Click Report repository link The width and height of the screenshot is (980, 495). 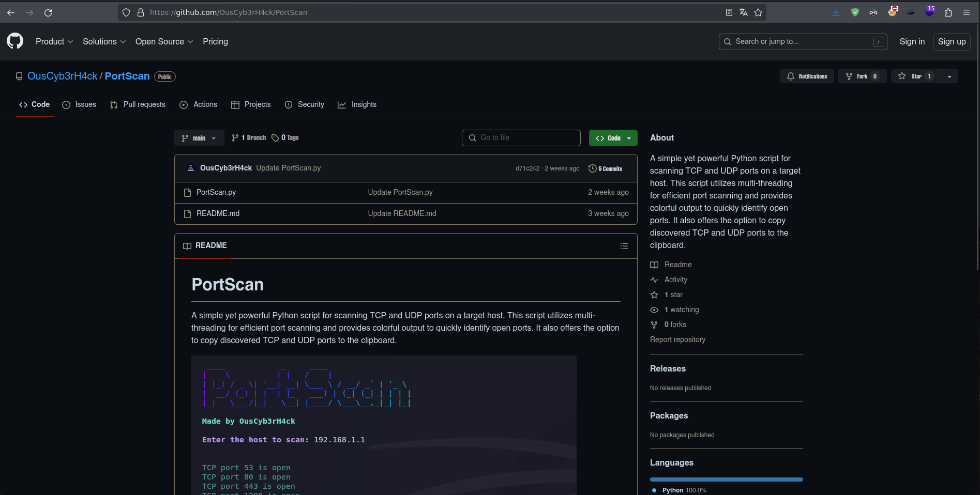click(677, 339)
